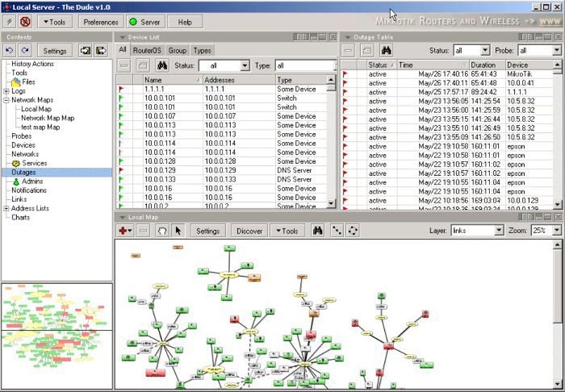The width and height of the screenshot is (565, 392).
Task: Click binoculars find icon in Local Map toolbar
Action: coord(317,230)
